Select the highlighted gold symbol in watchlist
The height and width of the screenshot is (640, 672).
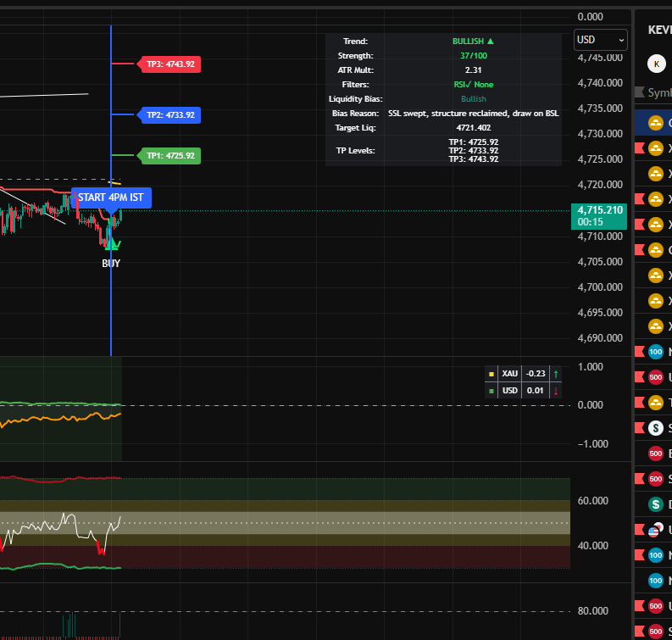point(656,123)
